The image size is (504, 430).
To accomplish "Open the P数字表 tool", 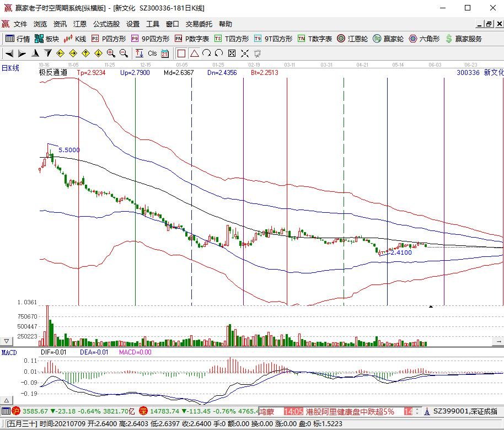I will pyautogui.click(x=192, y=39).
